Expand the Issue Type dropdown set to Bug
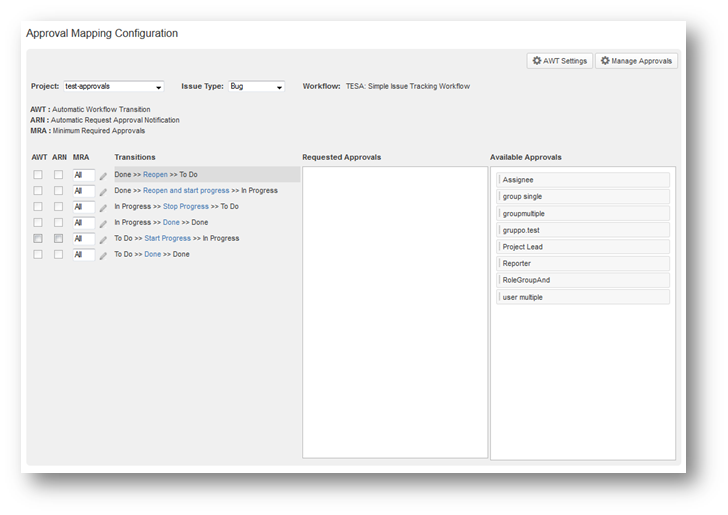 pyautogui.click(x=256, y=87)
